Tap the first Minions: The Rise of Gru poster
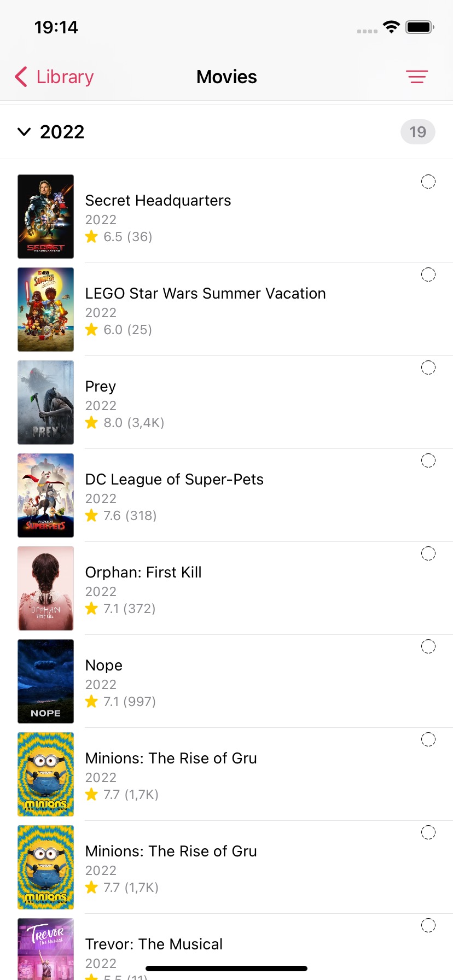Image resolution: width=453 pixels, height=980 pixels. point(46,774)
